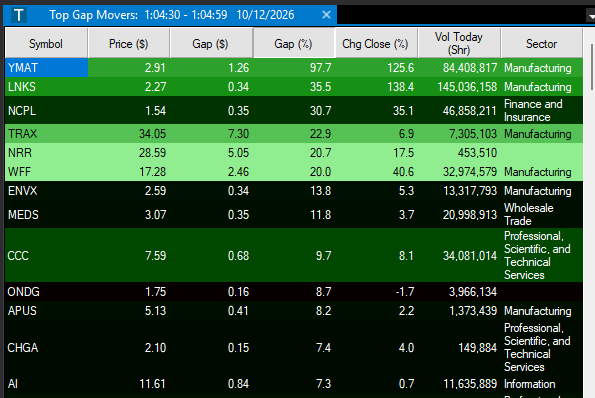The image size is (595, 398).
Task: Open the dropdown arrow at top right
Action: (591, 16)
